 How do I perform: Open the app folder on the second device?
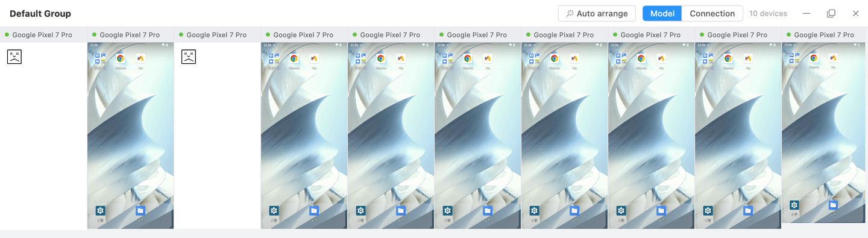(x=100, y=58)
